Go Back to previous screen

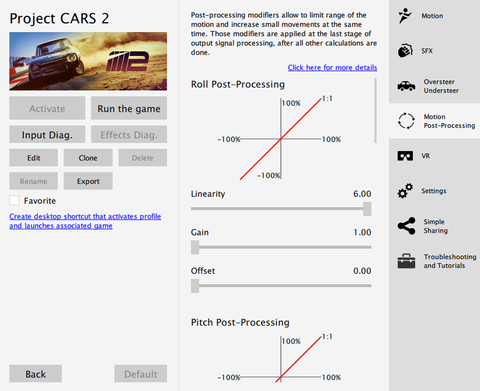coord(35,374)
